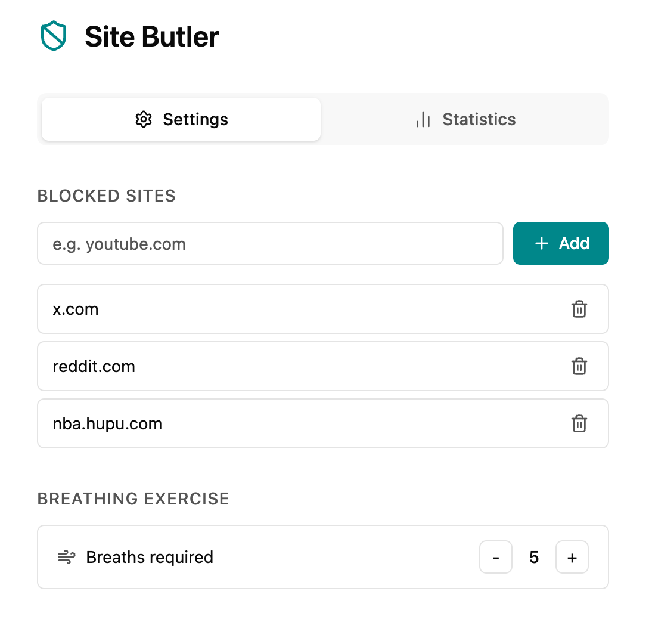Focus the blocked site URL input field

pos(271,243)
